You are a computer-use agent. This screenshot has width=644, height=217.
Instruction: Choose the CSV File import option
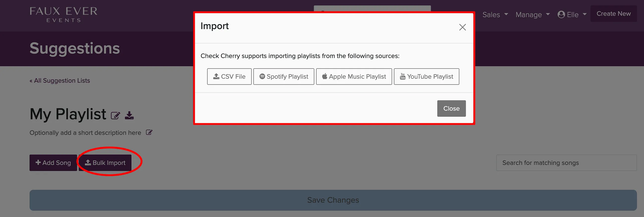[x=229, y=76]
